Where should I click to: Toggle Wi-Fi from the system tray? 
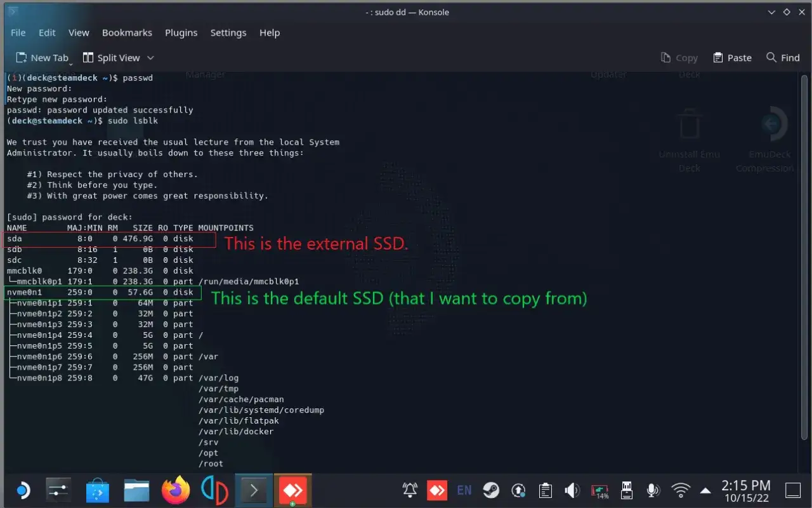click(680, 490)
